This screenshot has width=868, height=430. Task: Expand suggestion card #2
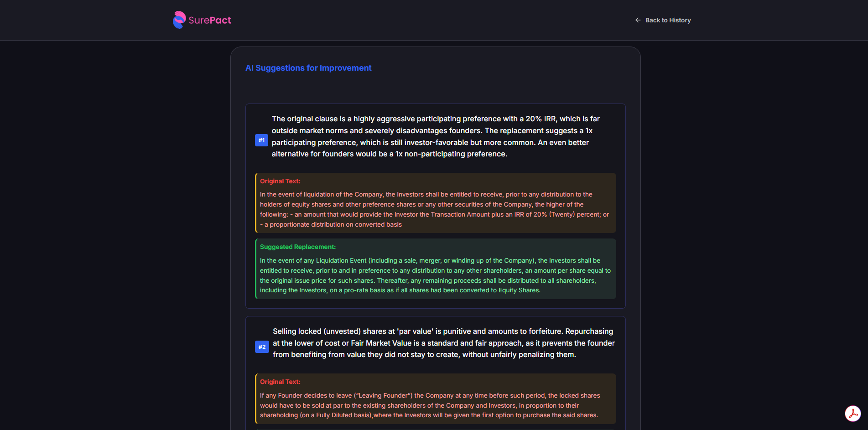pos(443,342)
